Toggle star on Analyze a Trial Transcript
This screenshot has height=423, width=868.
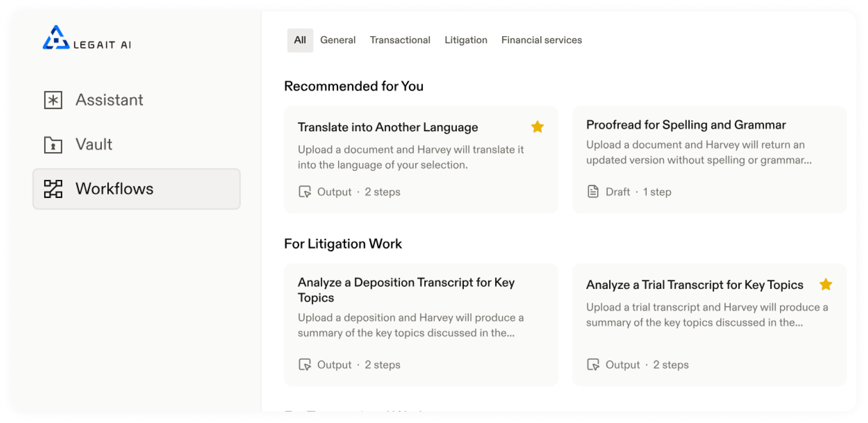[826, 285]
